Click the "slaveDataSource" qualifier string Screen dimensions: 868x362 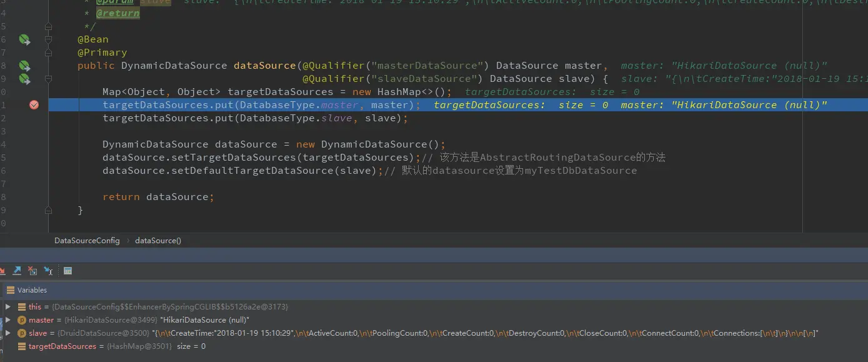pyautogui.click(x=426, y=79)
